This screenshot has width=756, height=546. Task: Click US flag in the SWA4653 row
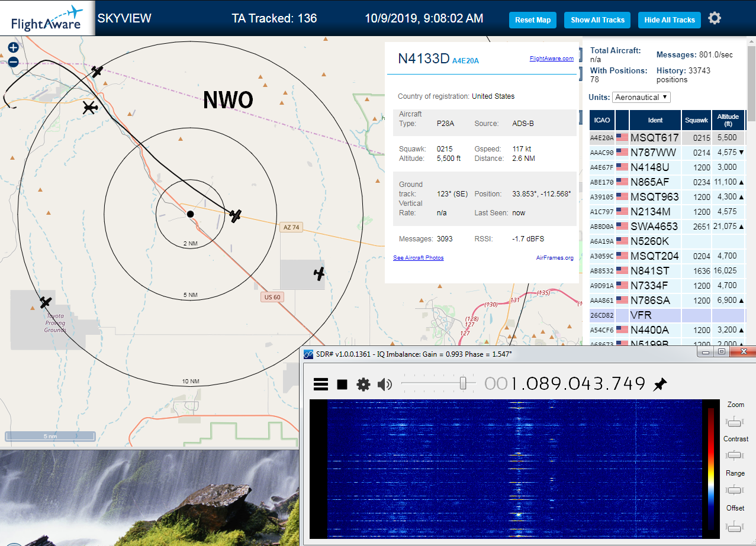coord(622,227)
